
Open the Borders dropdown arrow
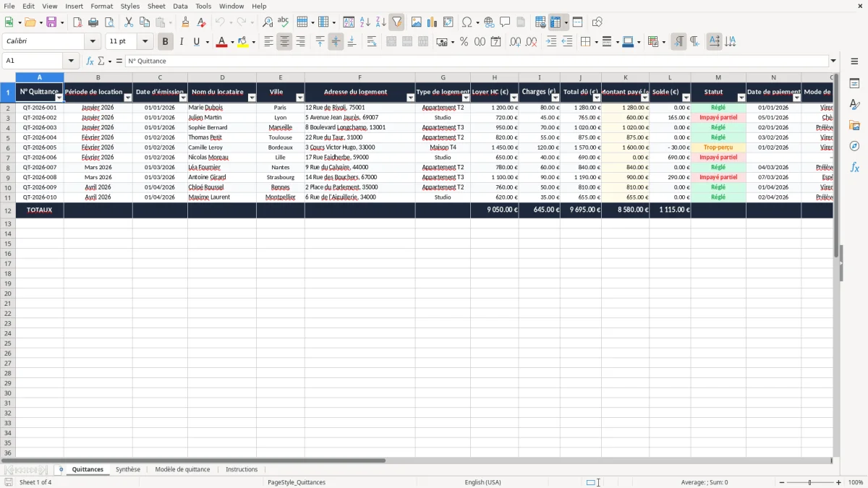tap(595, 42)
